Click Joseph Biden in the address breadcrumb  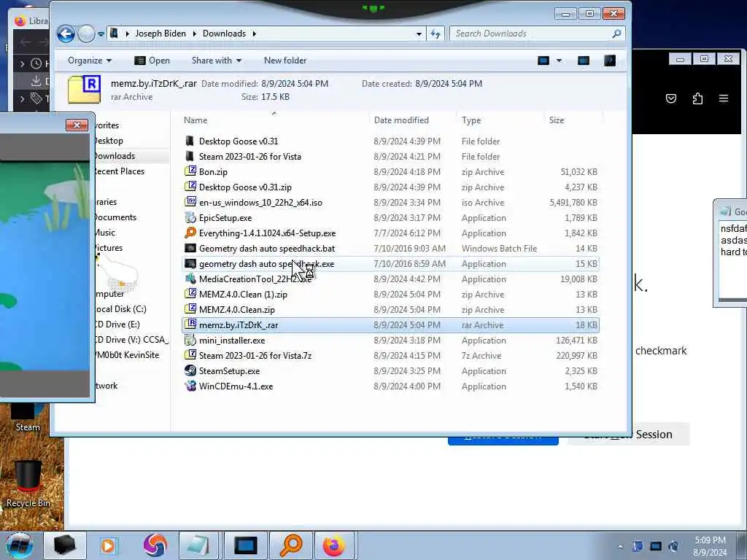click(160, 34)
